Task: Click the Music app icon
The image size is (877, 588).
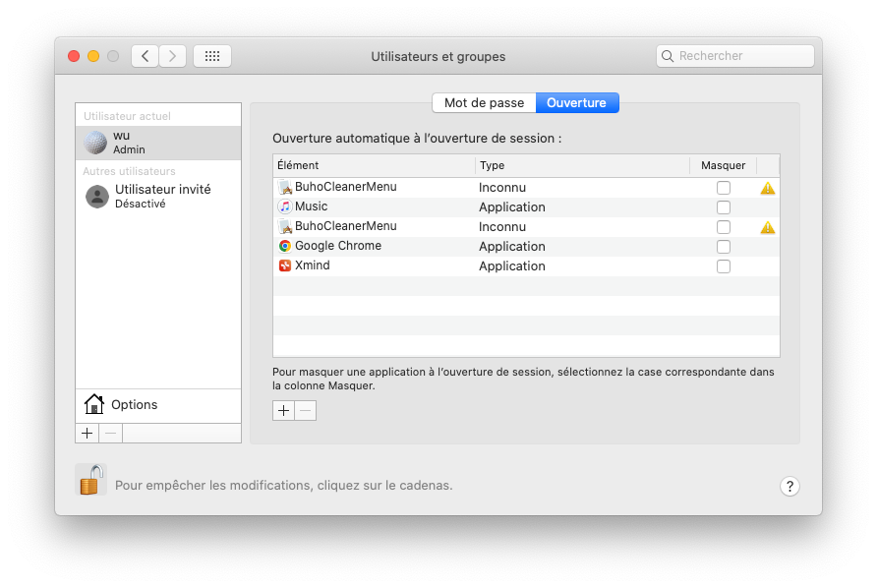Action: [x=285, y=207]
